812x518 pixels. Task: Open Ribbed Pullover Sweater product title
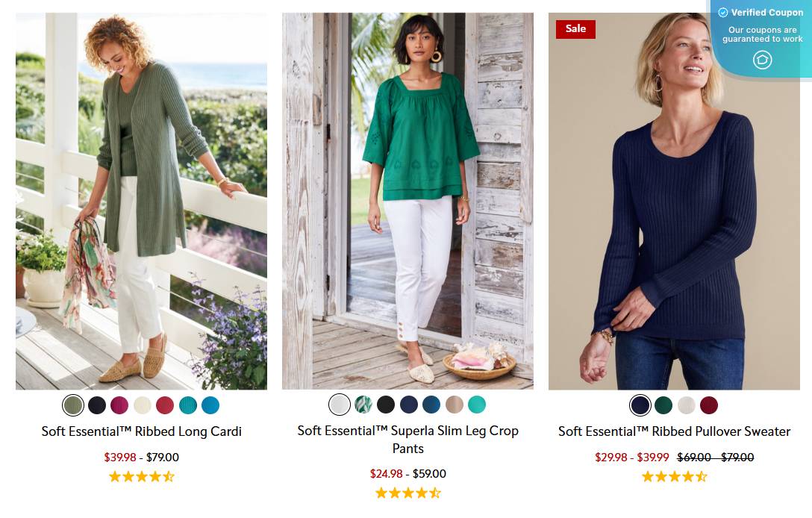[x=674, y=431]
